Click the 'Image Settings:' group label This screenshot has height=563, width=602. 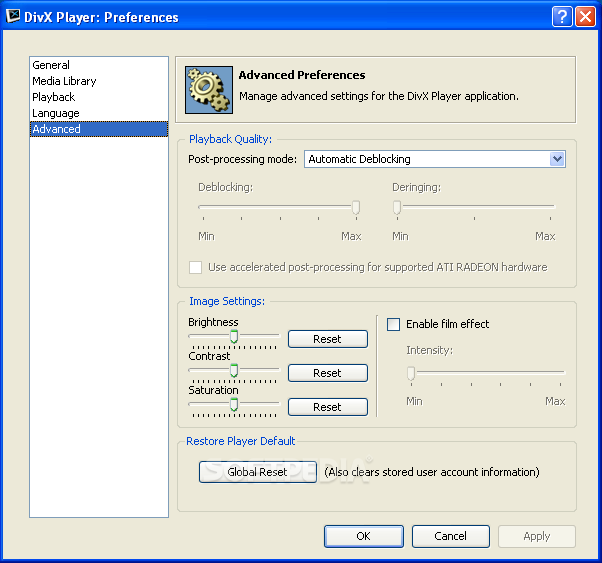point(227,301)
